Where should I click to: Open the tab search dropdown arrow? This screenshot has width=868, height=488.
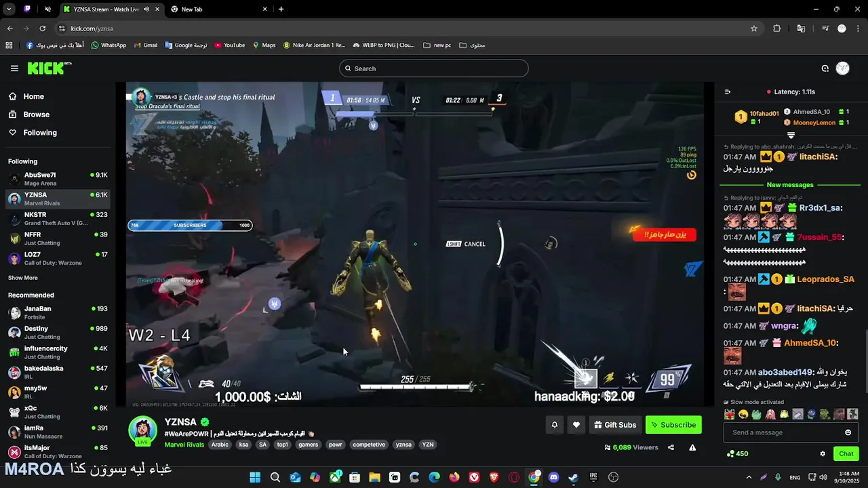coord(9,9)
